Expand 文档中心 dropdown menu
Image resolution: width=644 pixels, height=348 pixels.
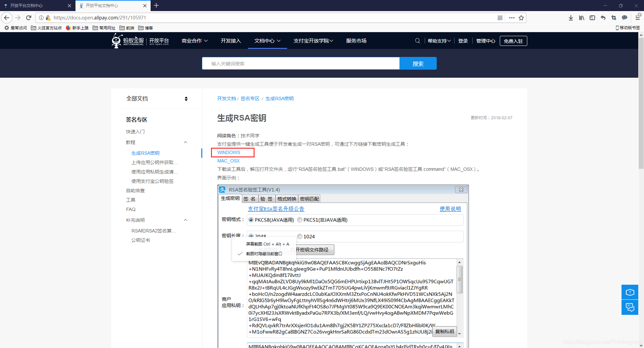click(x=267, y=41)
